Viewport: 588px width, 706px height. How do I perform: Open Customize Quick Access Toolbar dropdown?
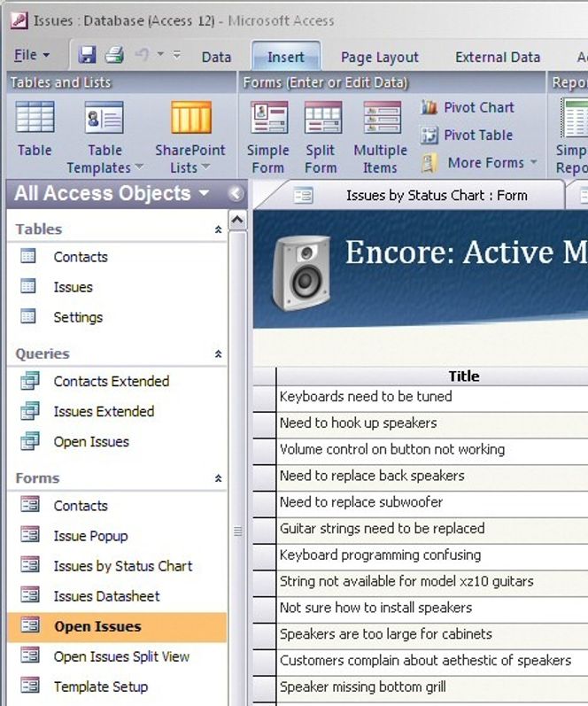click(x=177, y=55)
